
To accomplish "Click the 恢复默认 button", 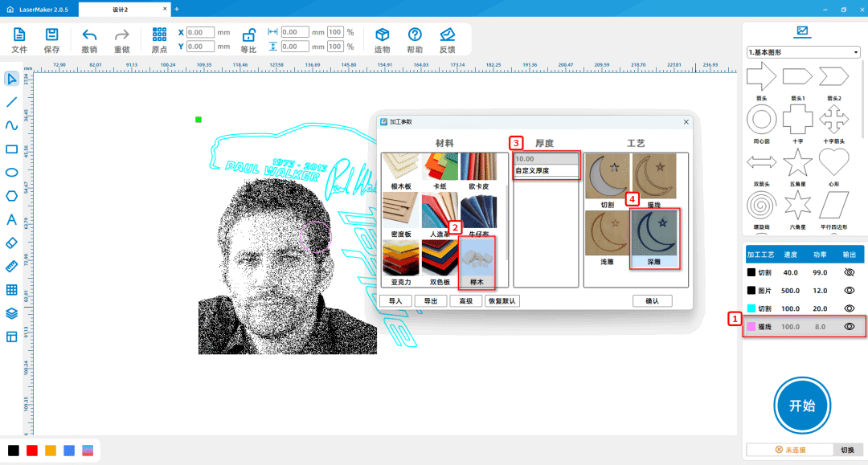I will (502, 301).
